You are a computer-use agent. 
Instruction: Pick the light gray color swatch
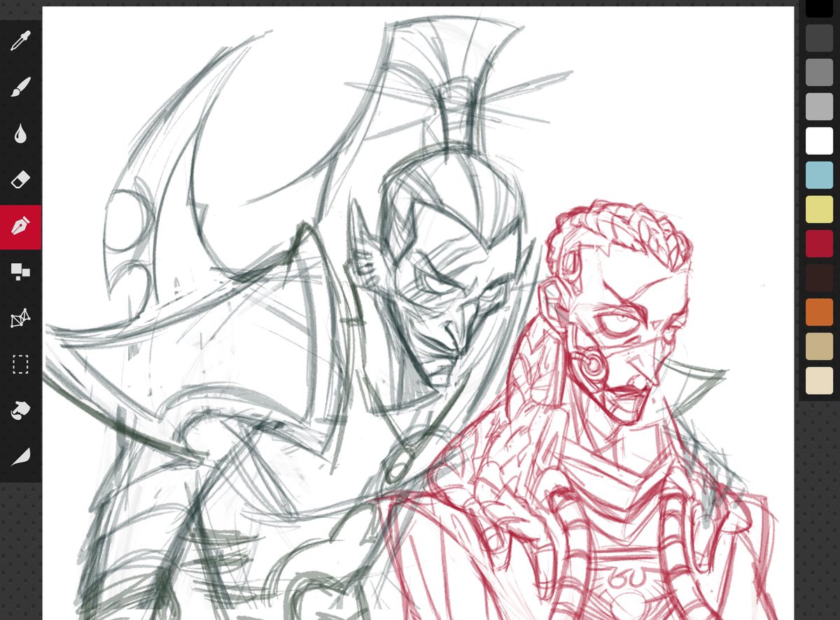(819, 106)
